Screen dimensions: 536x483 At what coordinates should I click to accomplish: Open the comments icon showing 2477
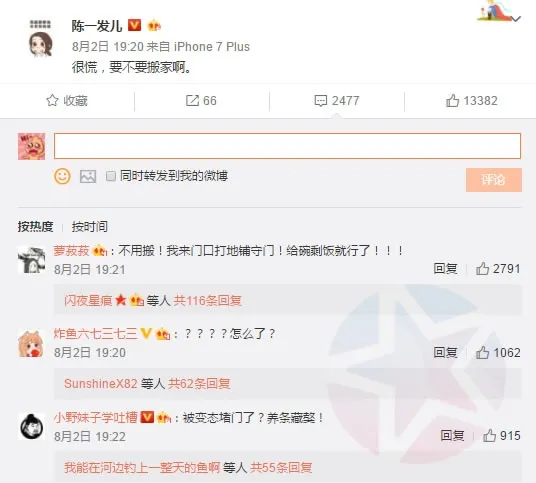tap(320, 101)
